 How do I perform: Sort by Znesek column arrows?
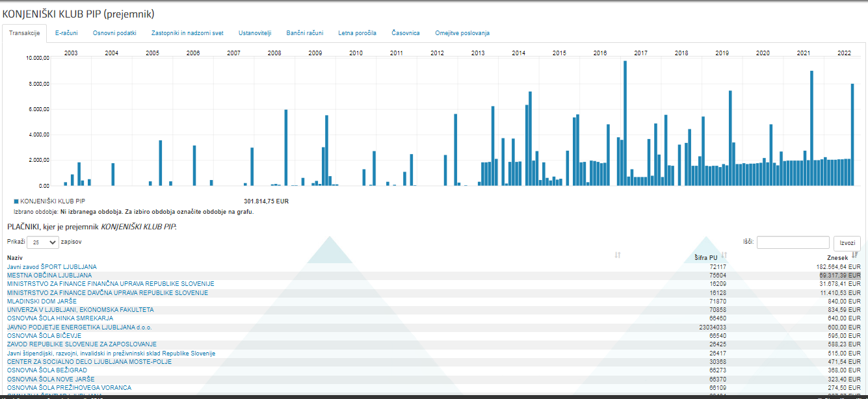point(855,255)
